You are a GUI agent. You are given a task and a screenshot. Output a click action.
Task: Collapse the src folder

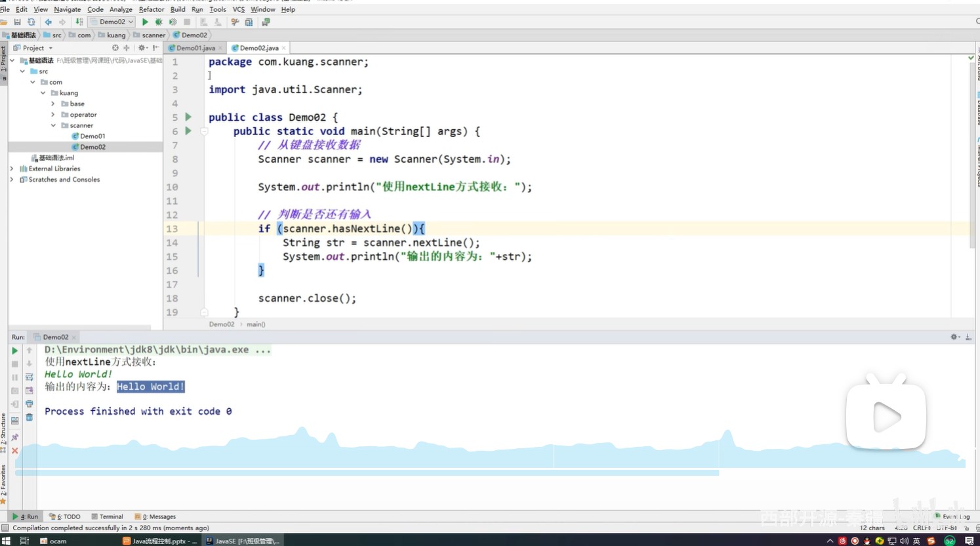point(23,71)
